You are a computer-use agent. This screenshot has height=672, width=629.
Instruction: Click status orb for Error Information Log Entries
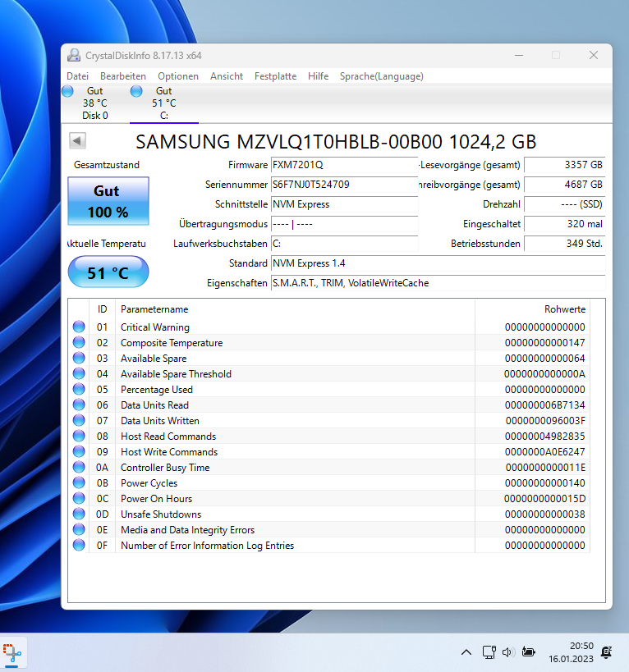tap(79, 545)
